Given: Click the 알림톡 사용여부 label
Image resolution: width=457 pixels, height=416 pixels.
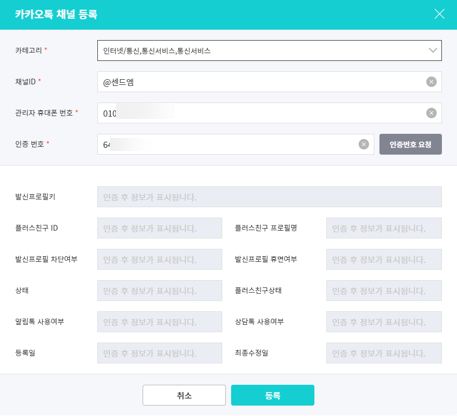Looking at the screenshot, I should tap(39, 322).
